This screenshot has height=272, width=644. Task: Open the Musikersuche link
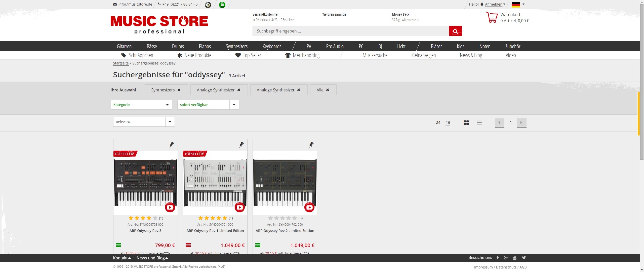pos(375,55)
